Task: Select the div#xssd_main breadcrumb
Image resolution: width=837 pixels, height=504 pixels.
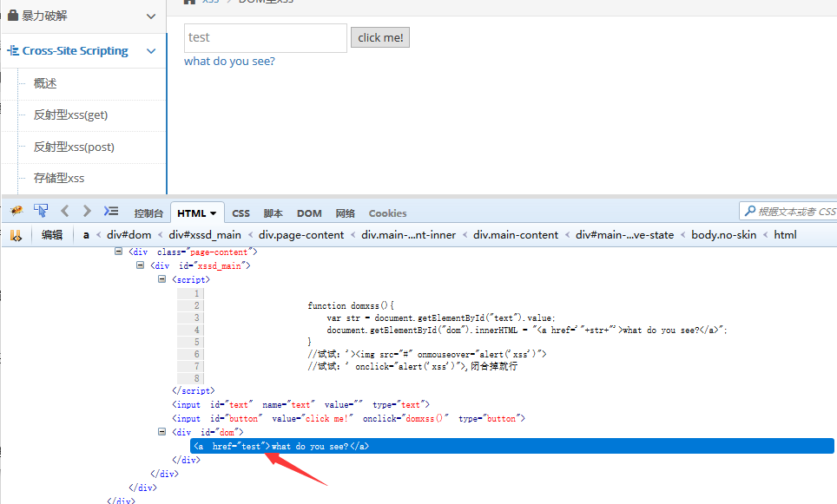Action: point(205,235)
